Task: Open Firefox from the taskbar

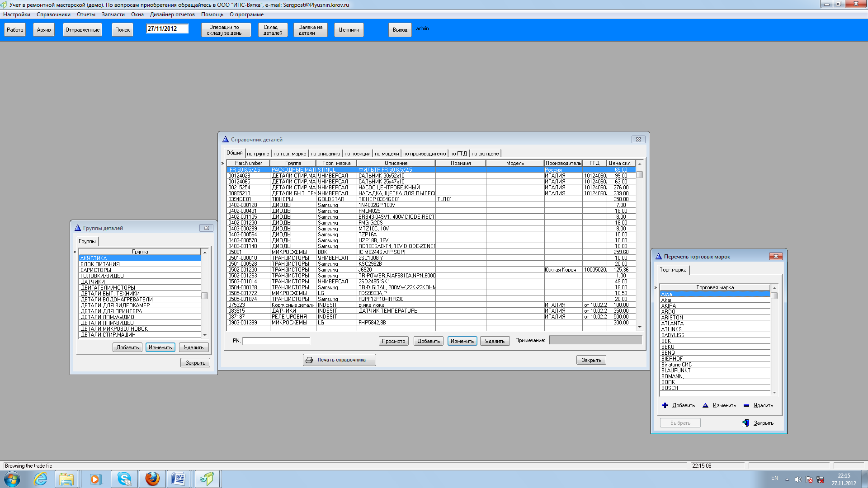Action: [x=152, y=479]
